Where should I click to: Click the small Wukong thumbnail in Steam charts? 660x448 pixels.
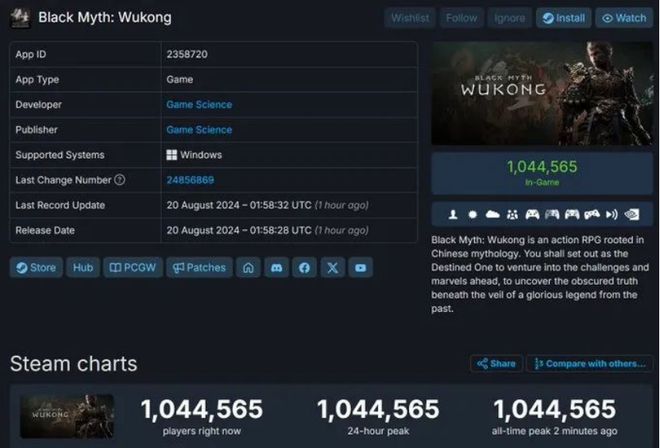click(x=67, y=416)
